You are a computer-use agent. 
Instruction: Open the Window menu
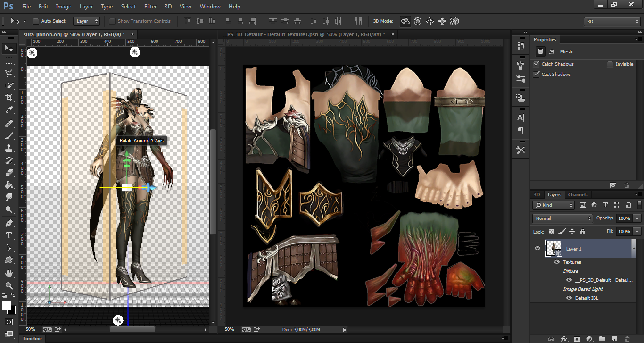tap(210, 7)
